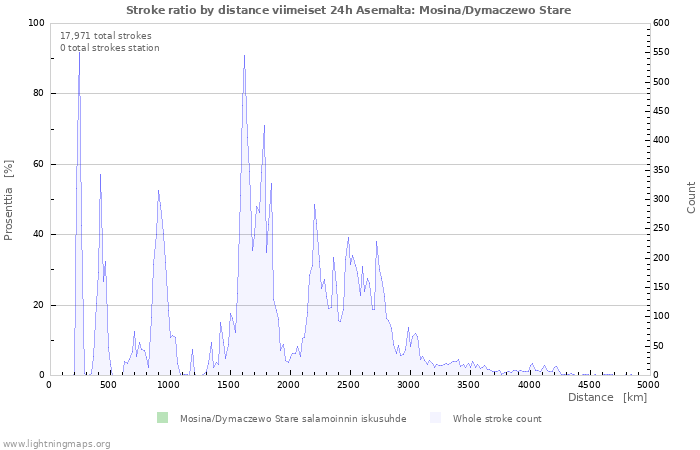Click the 'Whole stroke count' legend label
Image resolution: width=700 pixels, height=450 pixels.
497,419
